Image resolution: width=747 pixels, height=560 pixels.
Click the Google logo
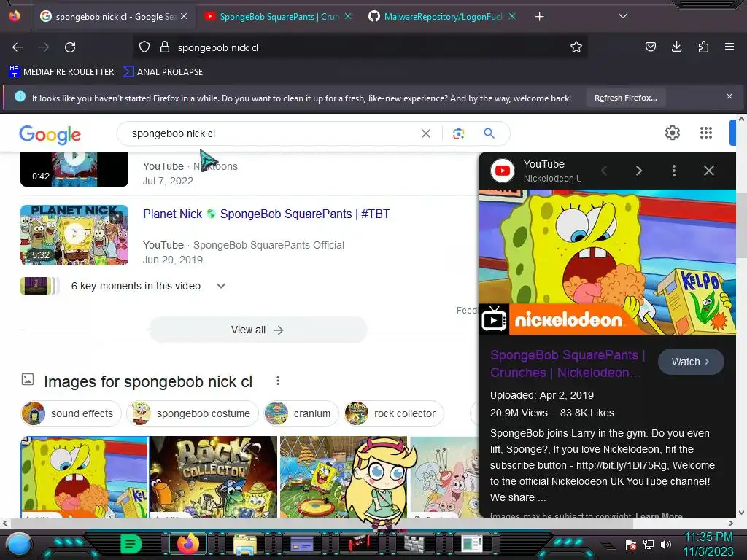pos(50,135)
